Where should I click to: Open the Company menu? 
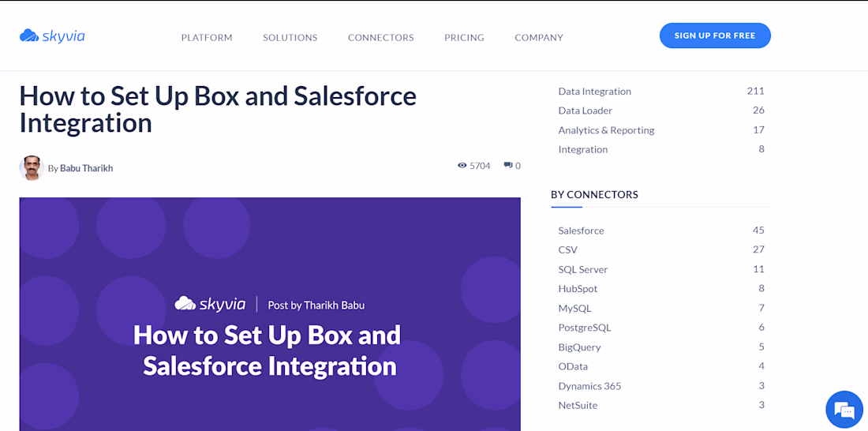[x=539, y=38]
